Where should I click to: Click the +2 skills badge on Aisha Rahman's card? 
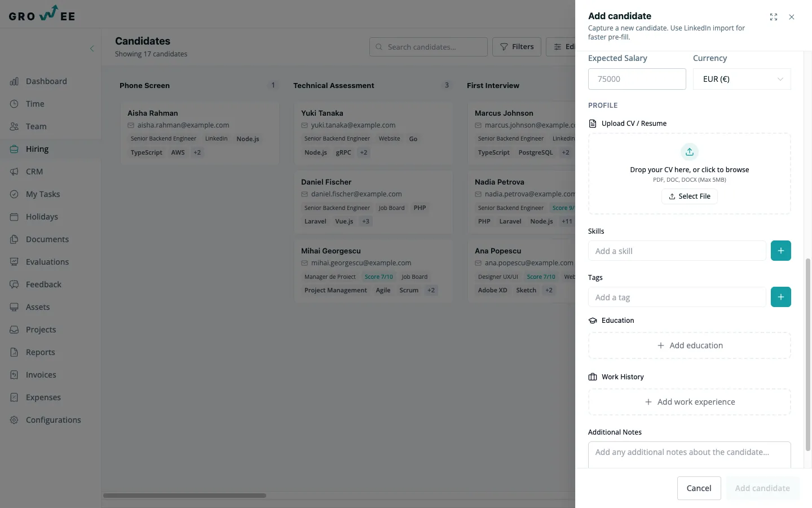[197, 152]
